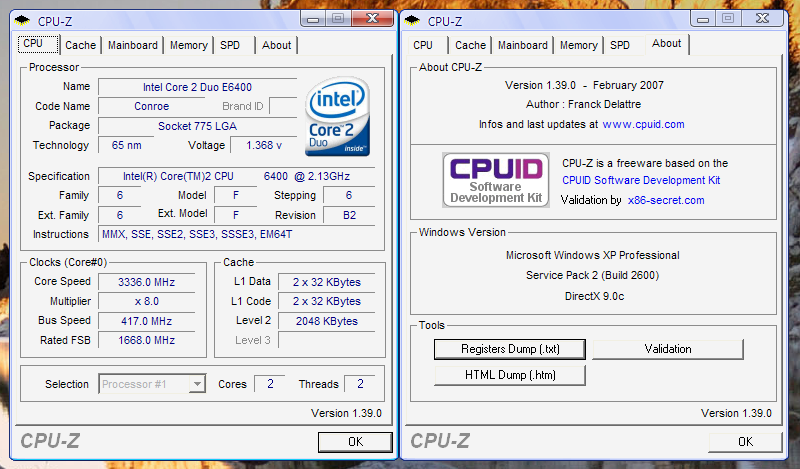Click the Level 2 value 2048 KBytes
The image size is (800, 469).
pyautogui.click(x=327, y=321)
